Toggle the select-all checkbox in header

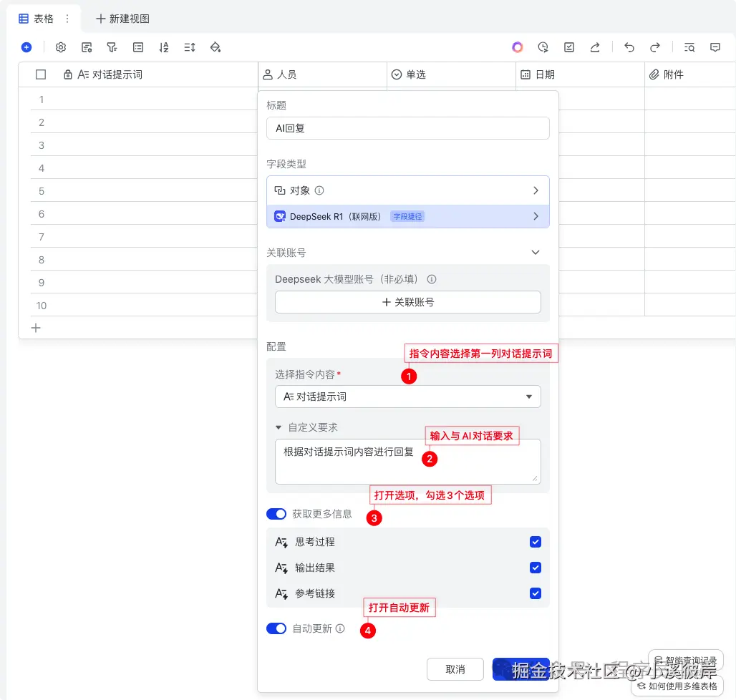41,74
